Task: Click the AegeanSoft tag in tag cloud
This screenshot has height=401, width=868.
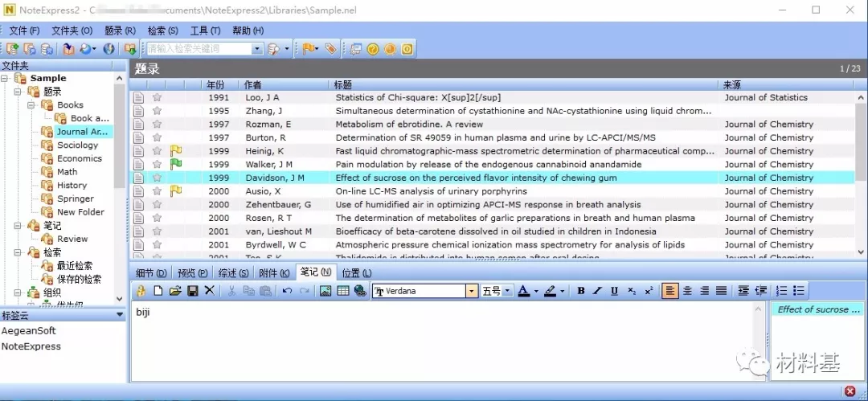Action: pyautogui.click(x=29, y=330)
